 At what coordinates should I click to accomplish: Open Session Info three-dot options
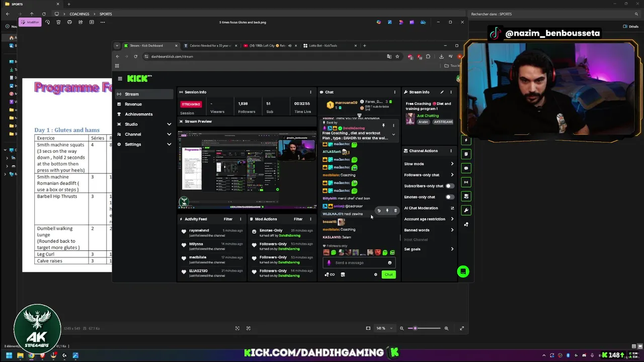click(310, 92)
